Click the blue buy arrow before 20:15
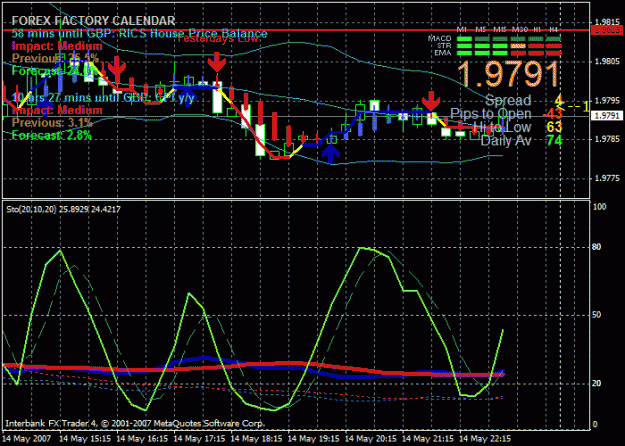Viewport: 625px width, 446px height. pyautogui.click(x=331, y=153)
